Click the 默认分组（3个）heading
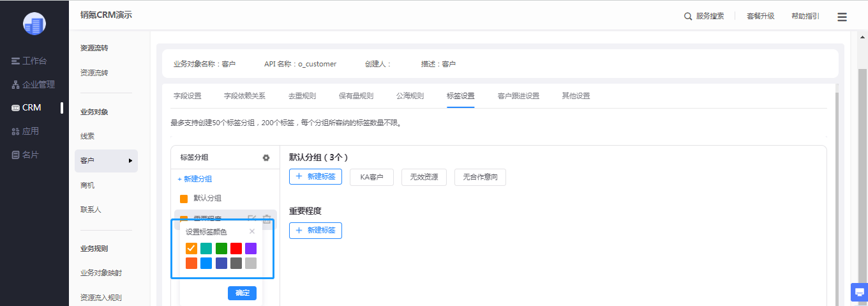868x306 pixels. point(318,157)
